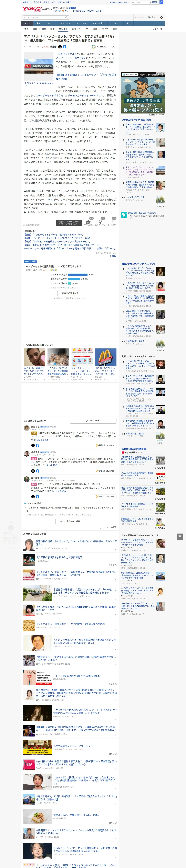Open 購入履歴 link
186x868 pixels.
[152, 17]
